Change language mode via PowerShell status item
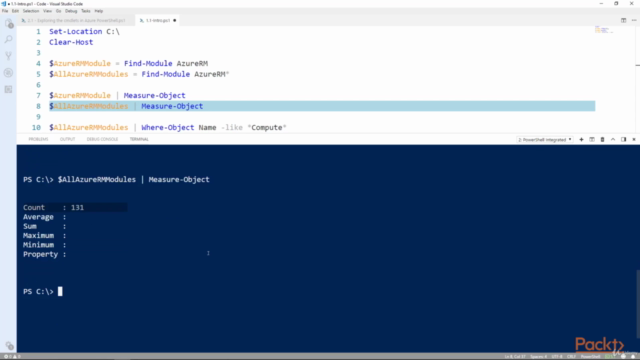 point(590,356)
